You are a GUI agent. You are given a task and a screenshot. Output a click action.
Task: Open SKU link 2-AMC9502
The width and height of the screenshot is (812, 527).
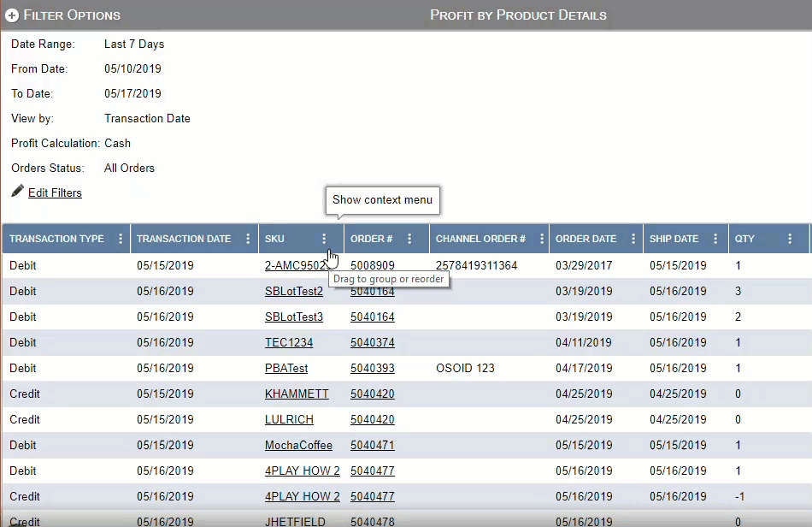(x=293, y=266)
